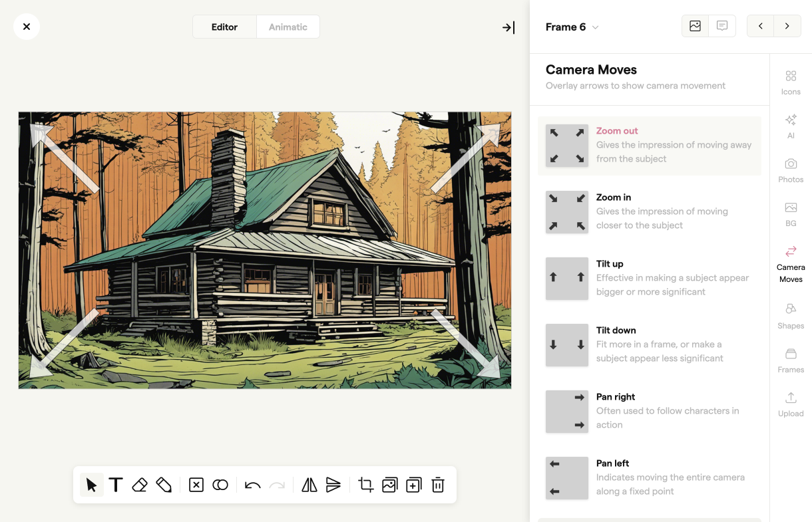The image size is (812, 522).
Task: Click the top-right zoom arrow overlay on canvas
Action: (x=465, y=158)
